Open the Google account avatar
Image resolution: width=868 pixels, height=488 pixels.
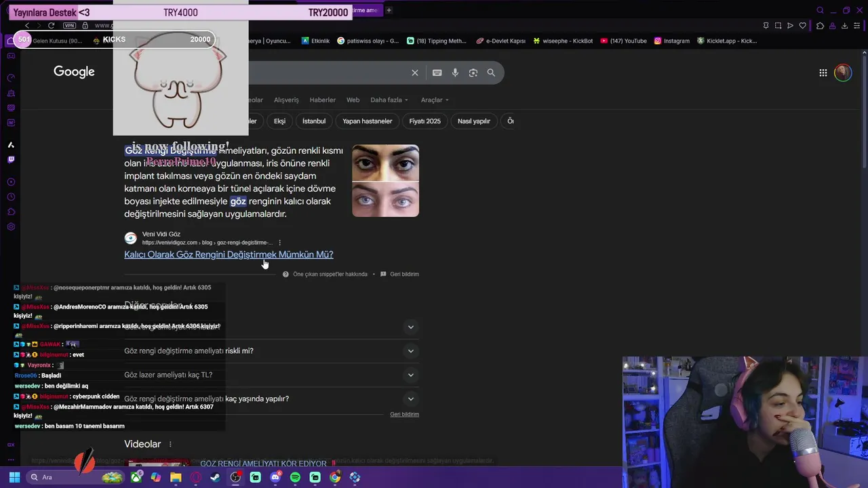(x=843, y=73)
